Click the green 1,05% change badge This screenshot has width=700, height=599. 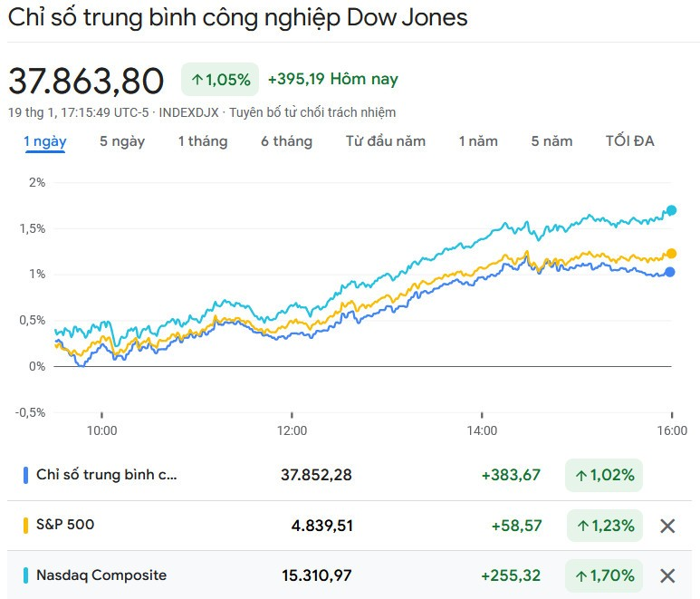click(221, 80)
